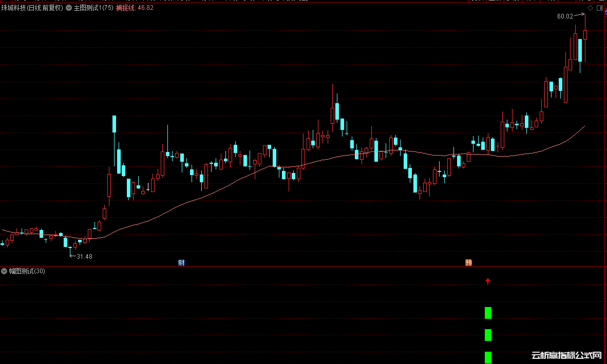
Task: Click the blue 财 financial marker icon
Action: pos(181,262)
